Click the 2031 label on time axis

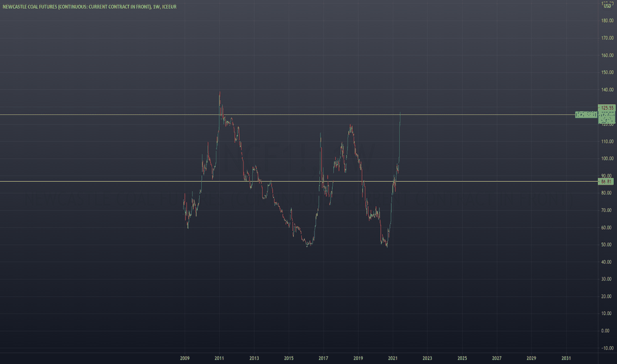click(566, 358)
